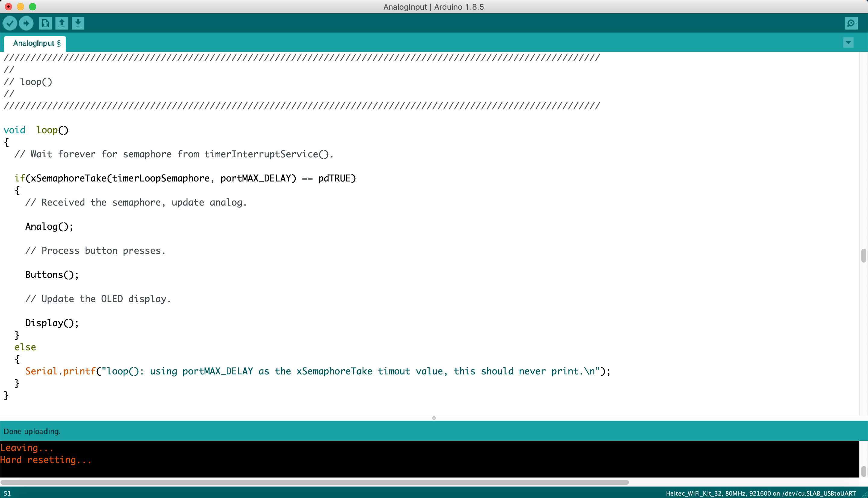The image size is (868, 498).
Task: Click 'timerLoopSemaphore' argument text
Action: (x=161, y=178)
